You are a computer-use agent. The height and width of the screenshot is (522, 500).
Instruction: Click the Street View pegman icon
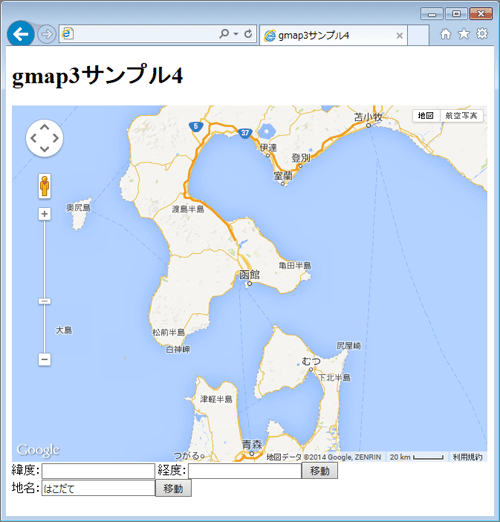pos(45,186)
